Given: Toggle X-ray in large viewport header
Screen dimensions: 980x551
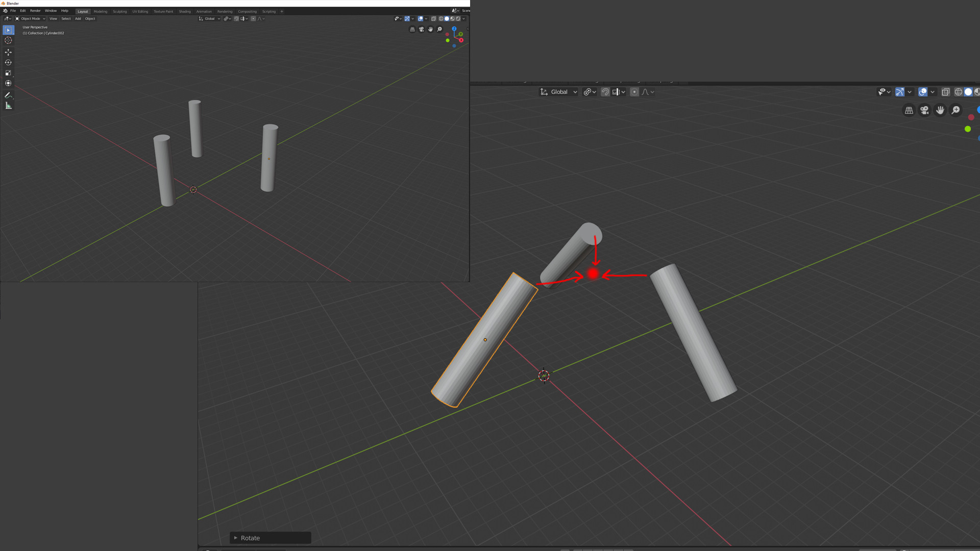Looking at the screenshot, I should click(946, 92).
